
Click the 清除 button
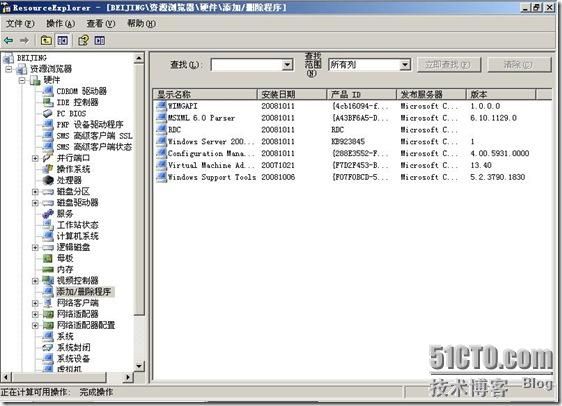pyautogui.click(x=519, y=65)
